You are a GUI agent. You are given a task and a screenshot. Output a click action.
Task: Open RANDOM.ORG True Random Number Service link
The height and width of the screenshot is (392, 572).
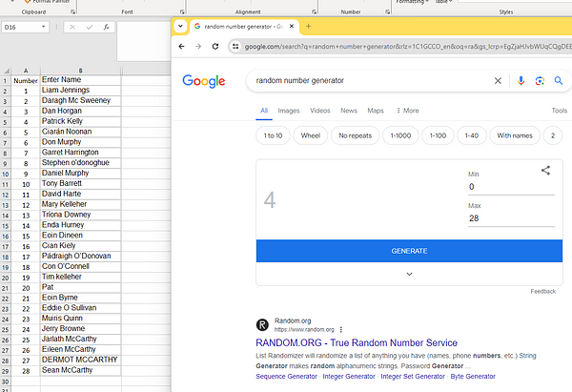point(357,342)
